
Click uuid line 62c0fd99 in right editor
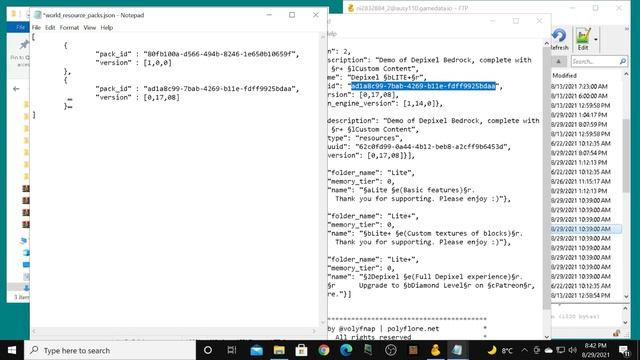coord(419,147)
